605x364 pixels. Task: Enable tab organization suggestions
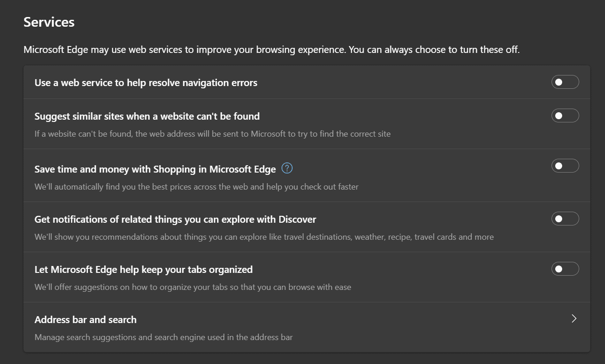pyautogui.click(x=565, y=268)
